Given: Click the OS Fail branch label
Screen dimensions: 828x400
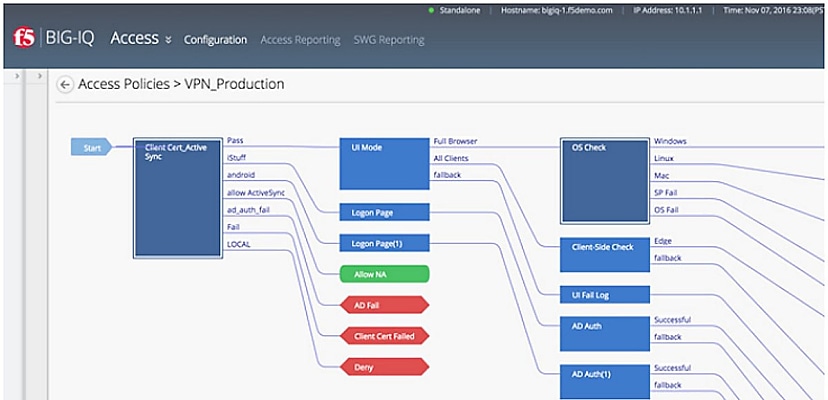Looking at the screenshot, I should click(666, 210).
